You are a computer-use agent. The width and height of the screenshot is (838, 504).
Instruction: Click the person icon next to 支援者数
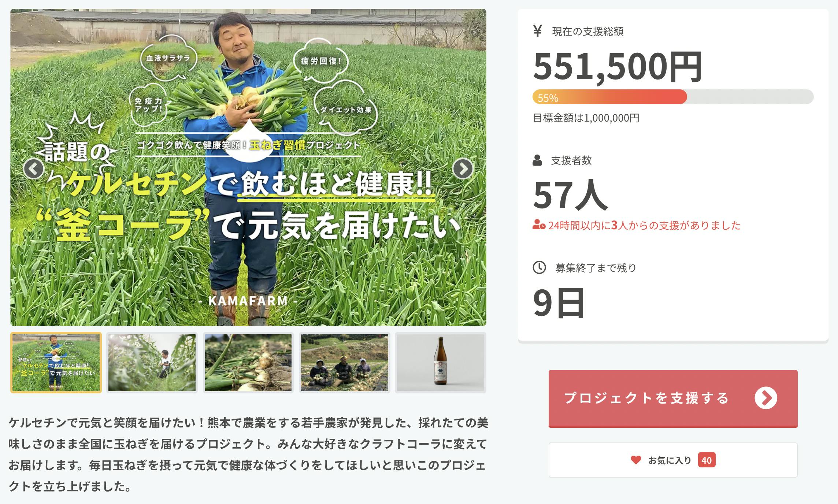[x=537, y=160]
